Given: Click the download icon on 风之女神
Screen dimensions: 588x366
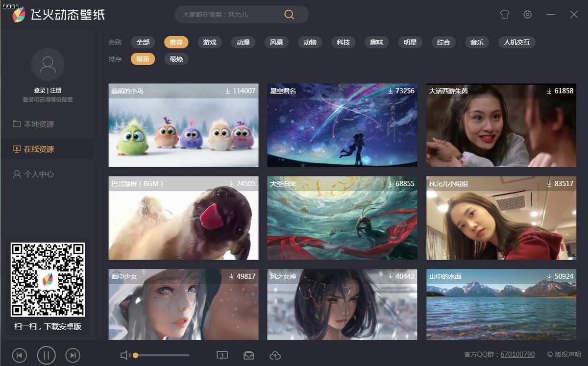Looking at the screenshot, I should 390,276.
